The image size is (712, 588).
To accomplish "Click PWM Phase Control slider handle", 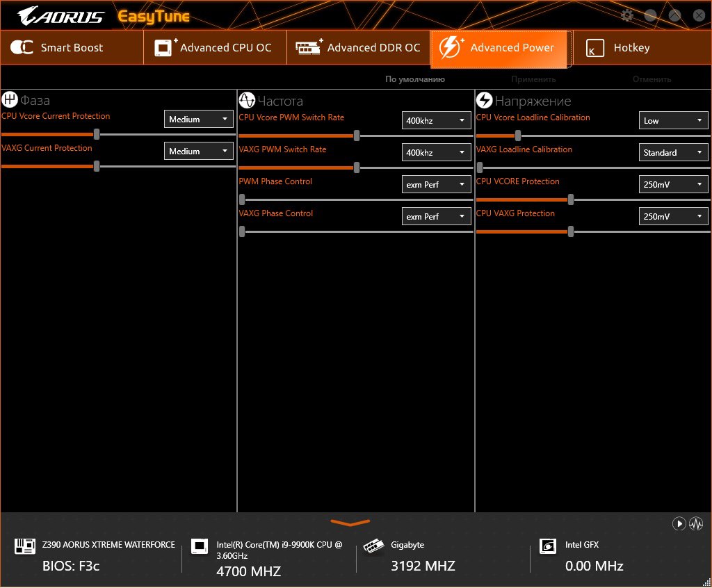I will [242, 199].
